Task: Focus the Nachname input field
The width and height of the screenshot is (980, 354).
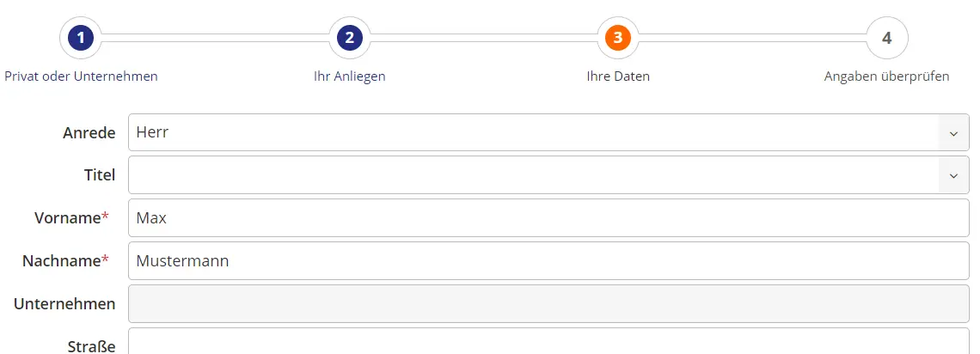Action: (548, 261)
